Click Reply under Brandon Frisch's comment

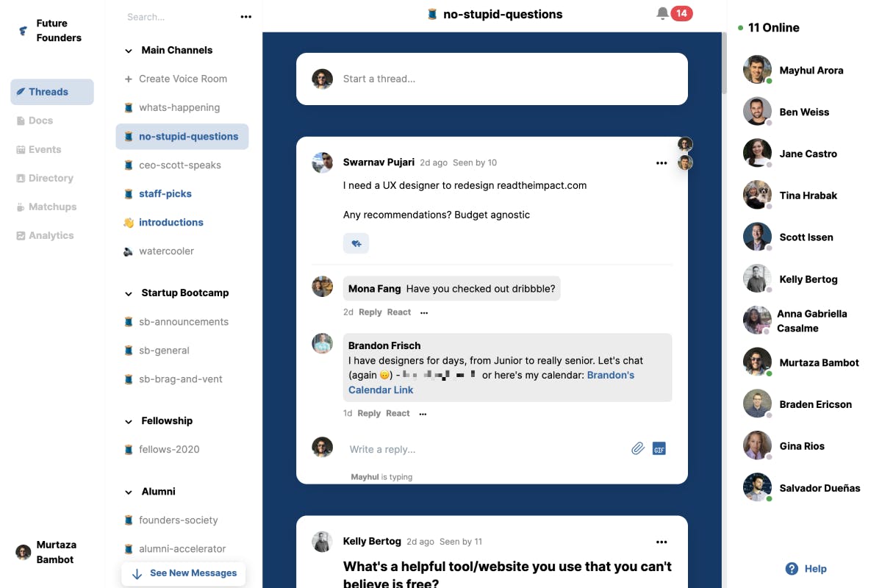pos(369,413)
